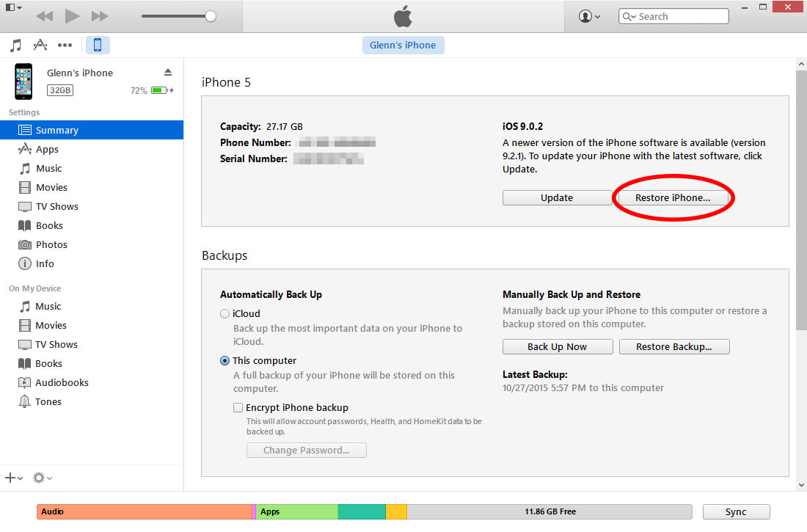
Task: Click Change Password button
Action: tap(306, 450)
